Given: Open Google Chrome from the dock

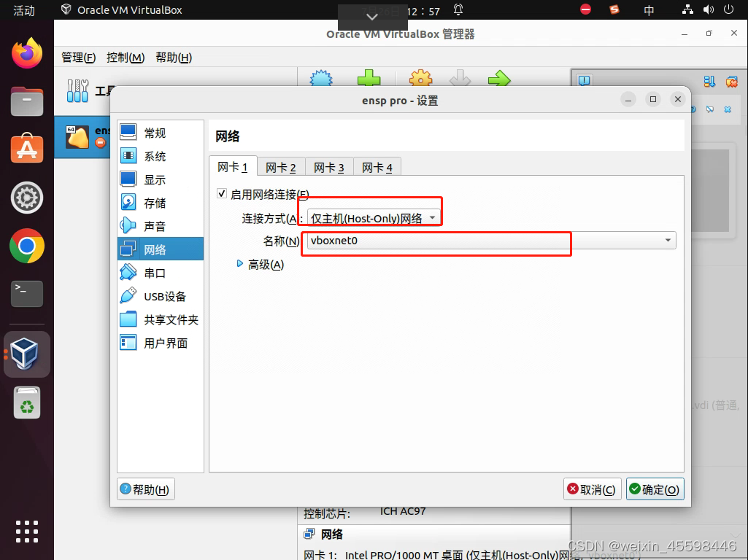Looking at the screenshot, I should (x=27, y=246).
